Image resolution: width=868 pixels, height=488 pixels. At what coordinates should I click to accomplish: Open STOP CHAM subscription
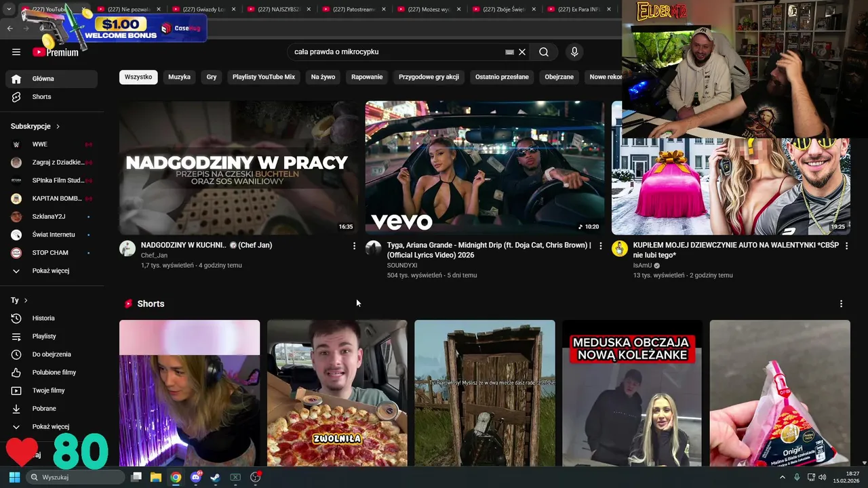pos(52,253)
